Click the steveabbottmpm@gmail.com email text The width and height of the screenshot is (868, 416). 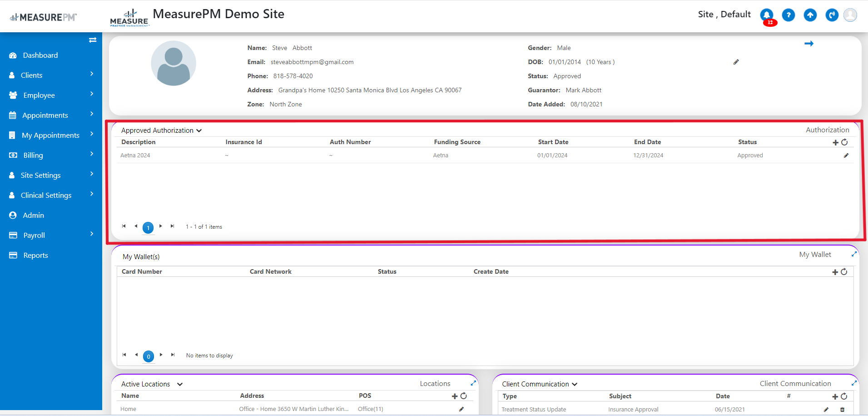click(x=312, y=62)
